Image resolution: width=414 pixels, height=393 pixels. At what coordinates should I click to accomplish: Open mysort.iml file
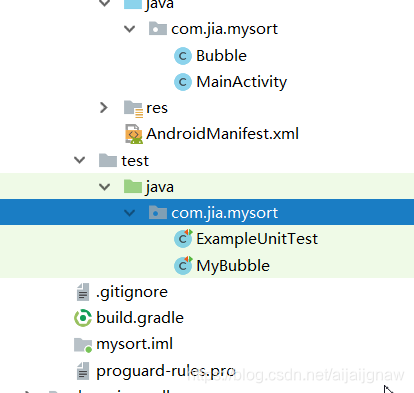point(134,344)
